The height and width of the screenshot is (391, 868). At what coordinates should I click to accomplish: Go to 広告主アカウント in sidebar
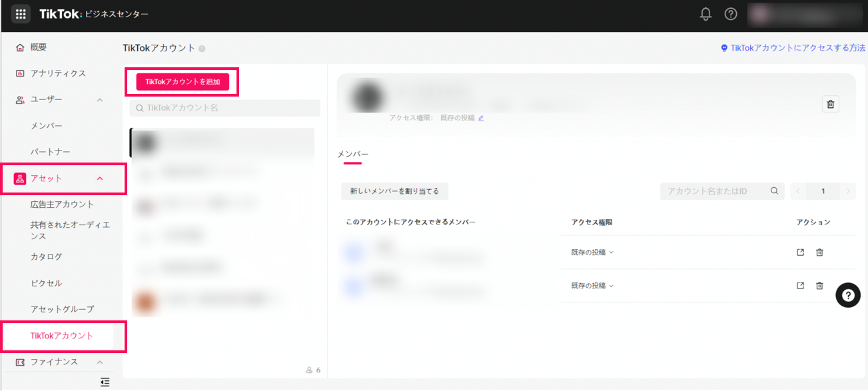(x=62, y=204)
